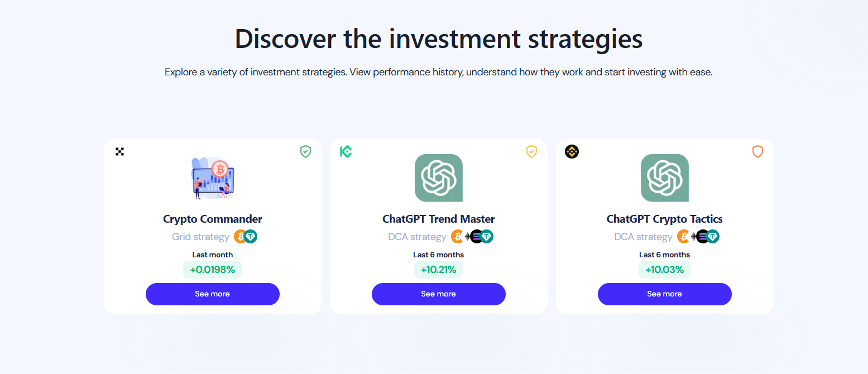This screenshot has width=868, height=374.
Task: Click the orange shield badge on ChatGPT Crypto Tactics
Action: (757, 151)
